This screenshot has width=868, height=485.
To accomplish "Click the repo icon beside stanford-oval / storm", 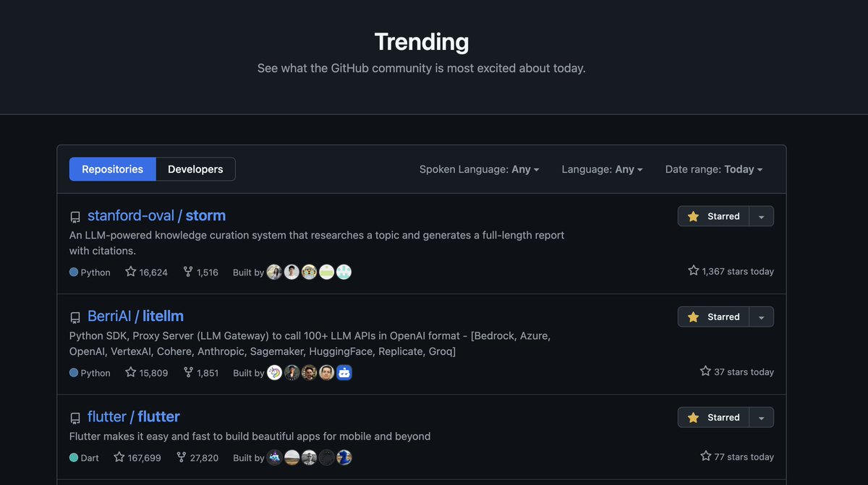I will tap(75, 217).
